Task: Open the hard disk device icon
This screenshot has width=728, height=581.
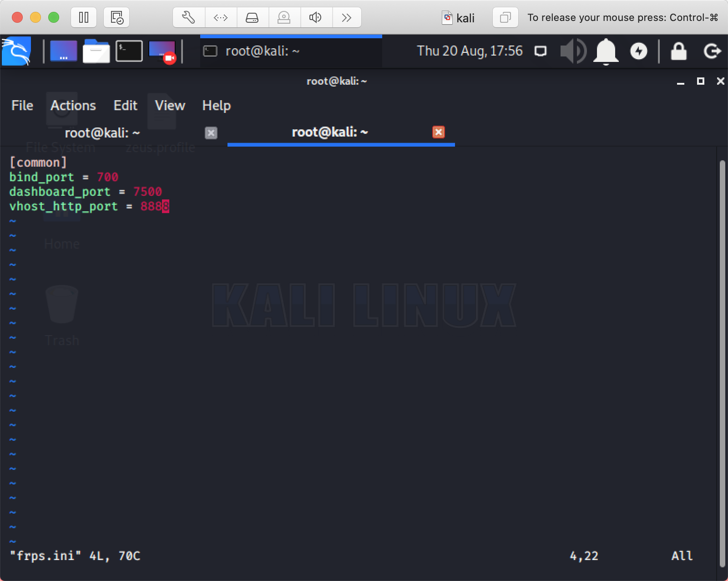Action: coord(252,17)
